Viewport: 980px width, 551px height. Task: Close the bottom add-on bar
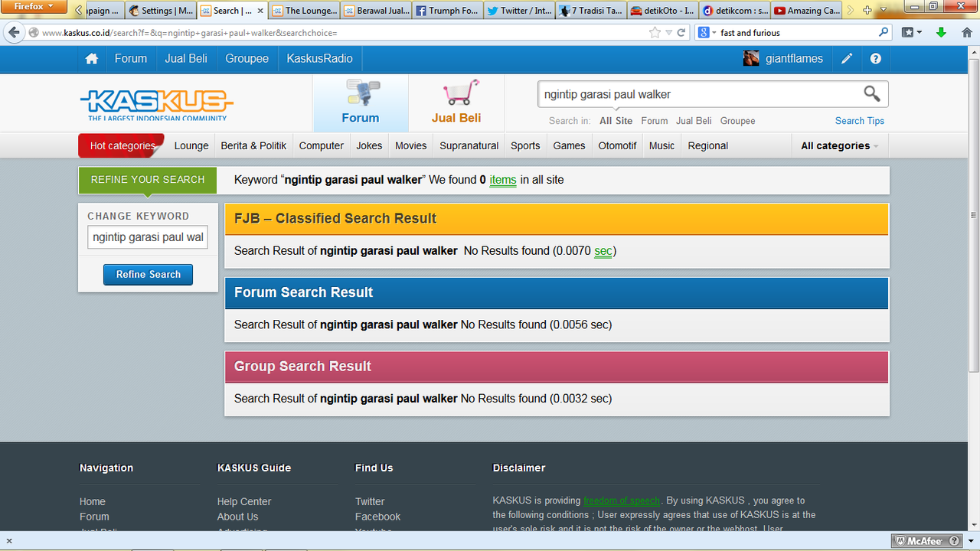9,541
